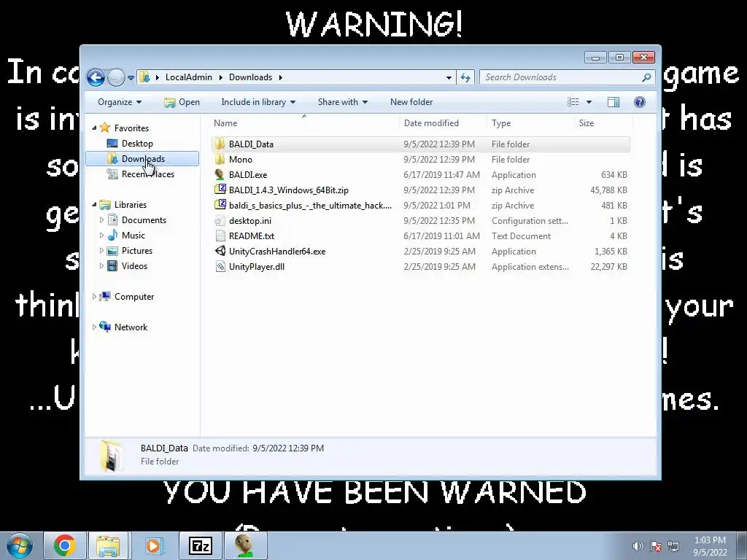Select Downloads in the Favorites list

pos(143,158)
